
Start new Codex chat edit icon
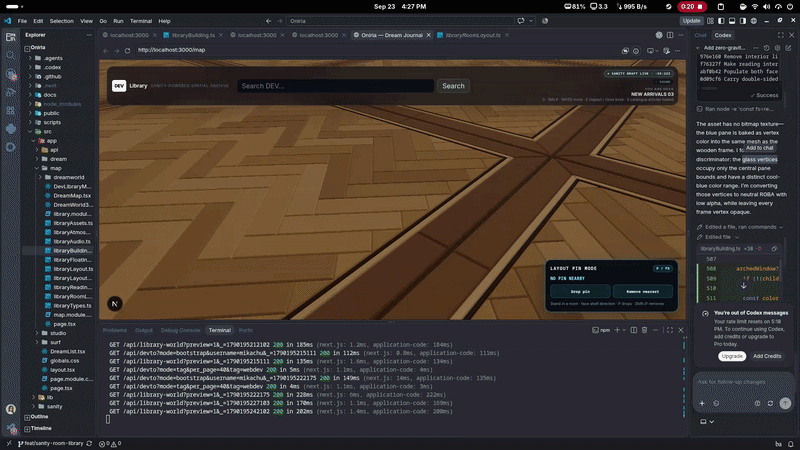(x=788, y=48)
